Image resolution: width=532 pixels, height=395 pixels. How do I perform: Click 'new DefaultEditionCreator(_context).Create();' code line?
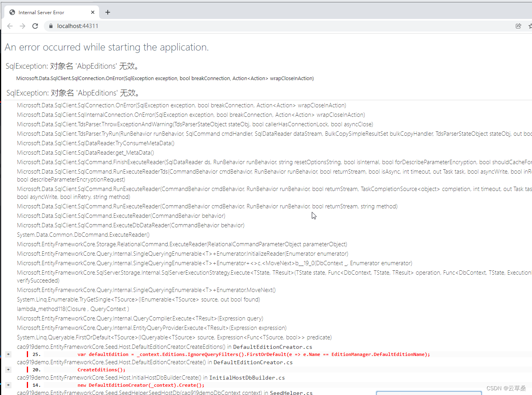[141, 385]
